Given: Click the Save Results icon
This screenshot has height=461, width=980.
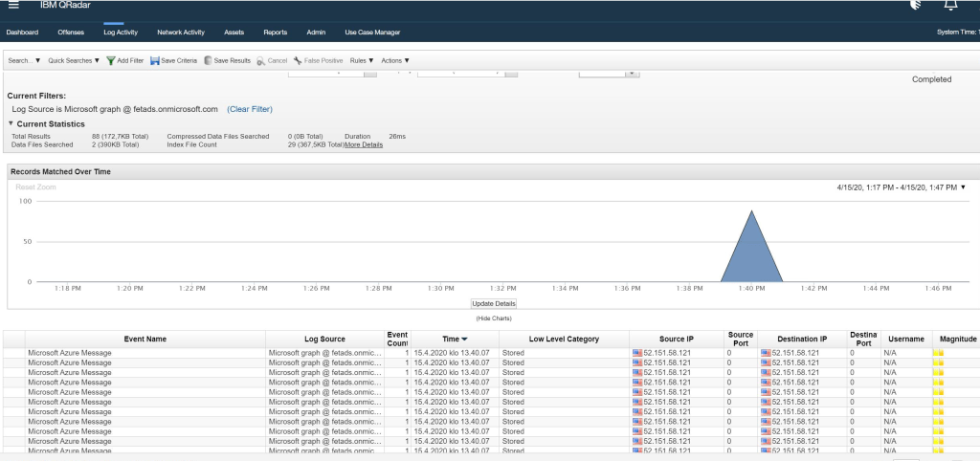Looking at the screenshot, I should tap(208, 60).
